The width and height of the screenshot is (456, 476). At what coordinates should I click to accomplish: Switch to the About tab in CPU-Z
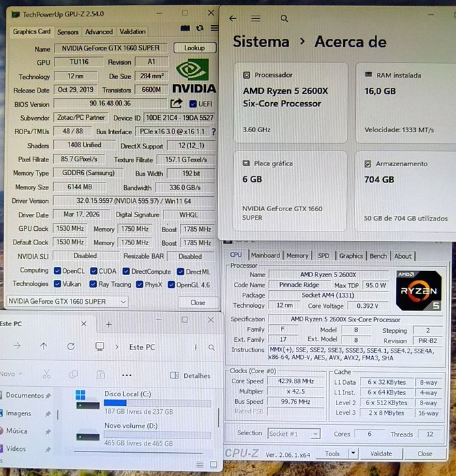[403, 256]
